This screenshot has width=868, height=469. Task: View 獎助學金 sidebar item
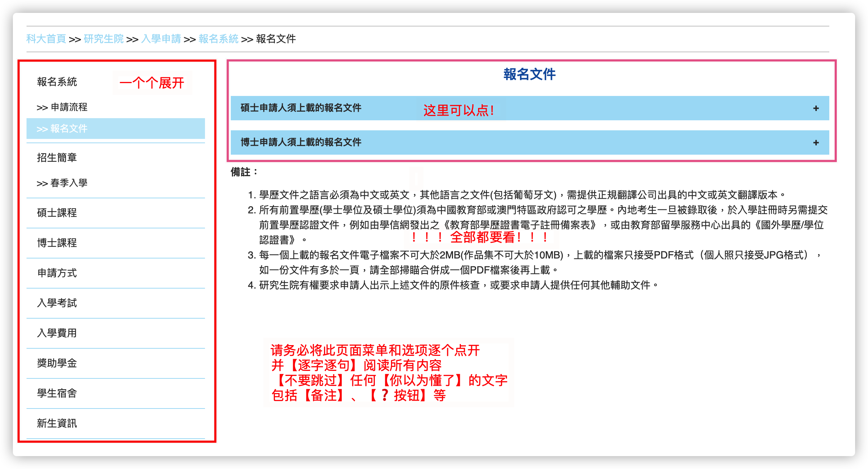(x=57, y=363)
